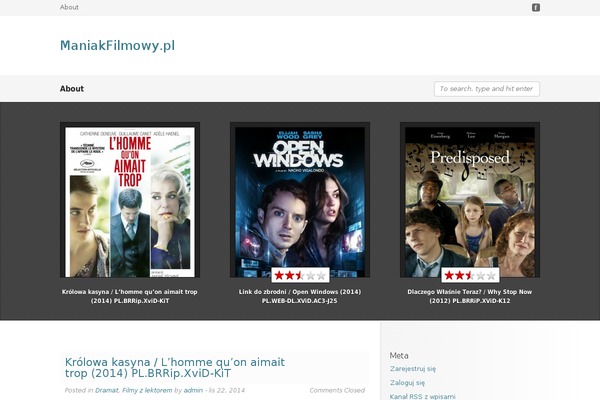This screenshot has width=600, height=400.
Task: Click the star rating on Predisposed poster
Action: (x=470, y=275)
